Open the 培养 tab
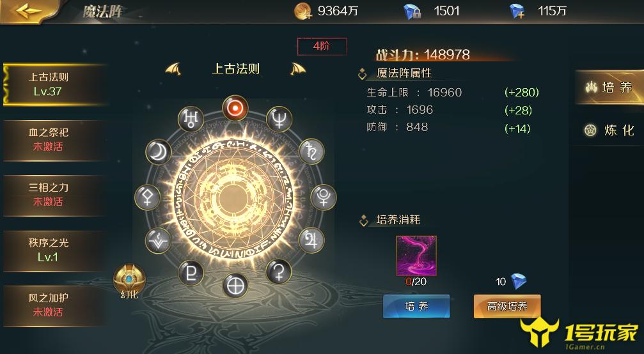 coord(609,87)
